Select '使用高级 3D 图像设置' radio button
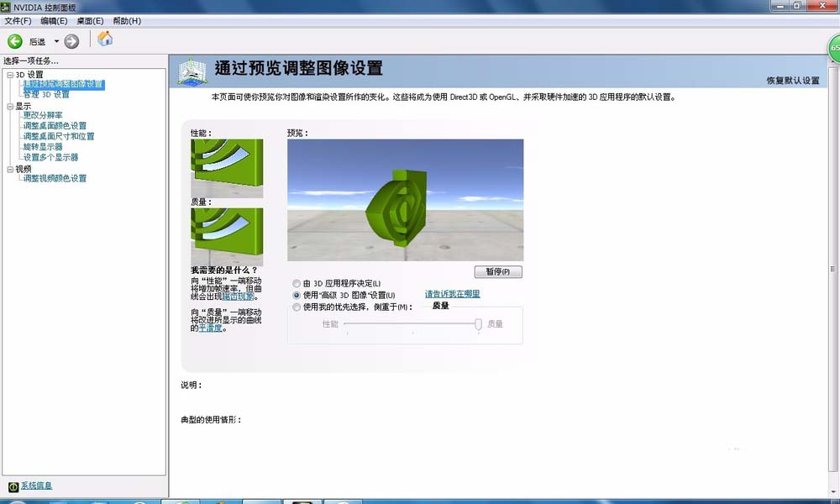 (297, 295)
